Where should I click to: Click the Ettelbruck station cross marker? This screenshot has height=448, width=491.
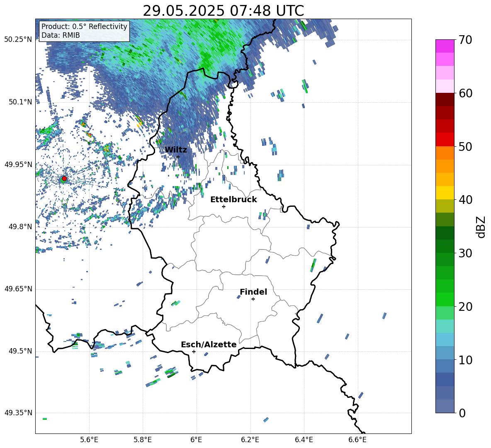pyautogui.click(x=224, y=206)
